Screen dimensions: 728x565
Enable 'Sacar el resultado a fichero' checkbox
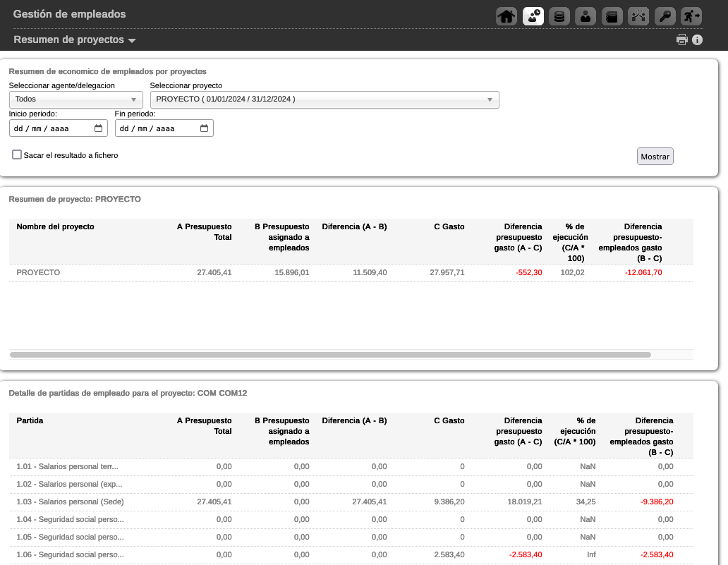(17, 154)
